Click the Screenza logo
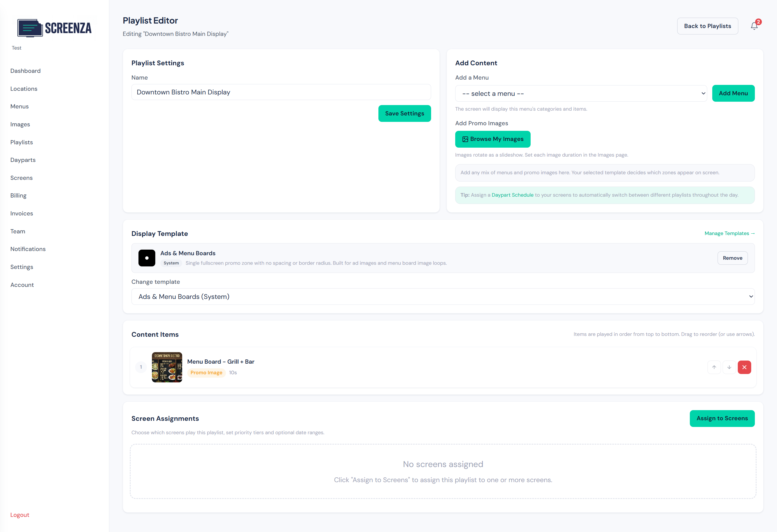The image size is (777, 532). click(x=54, y=28)
